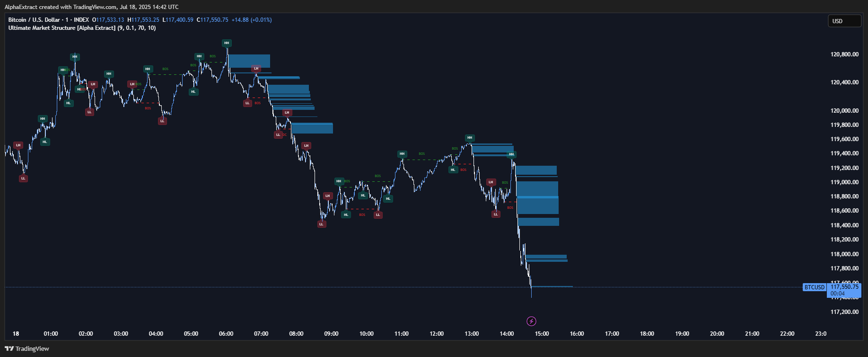868x357 pixels.
Task: Click the 118,800.00 price axis label
Action: coord(844,196)
